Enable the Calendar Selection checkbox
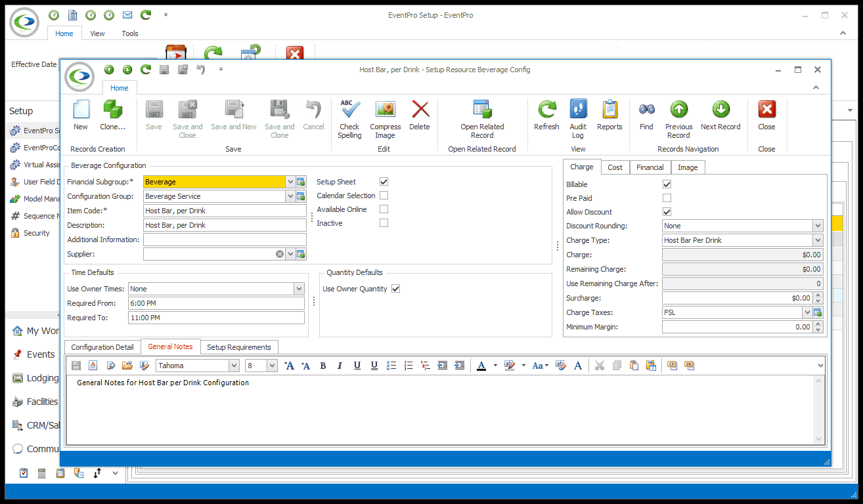 [x=384, y=196]
